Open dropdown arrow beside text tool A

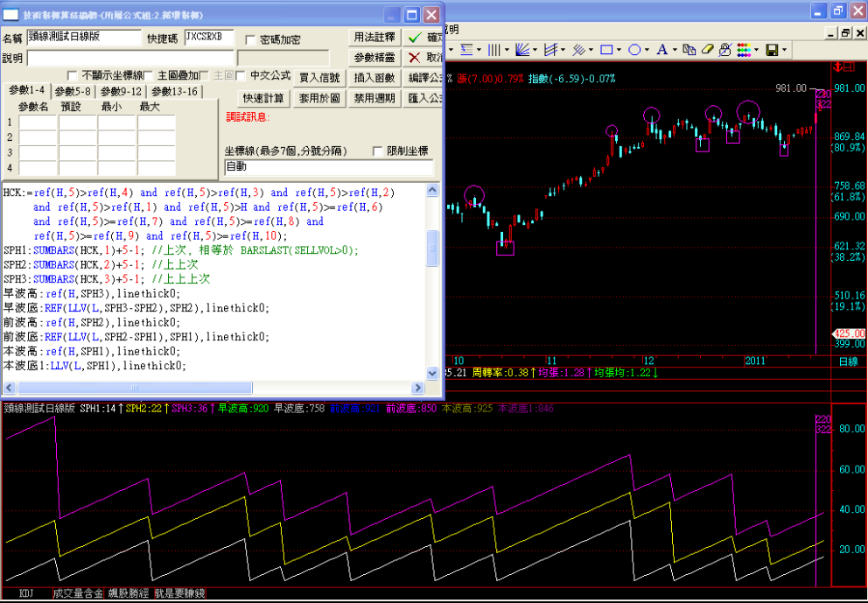(x=675, y=50)
